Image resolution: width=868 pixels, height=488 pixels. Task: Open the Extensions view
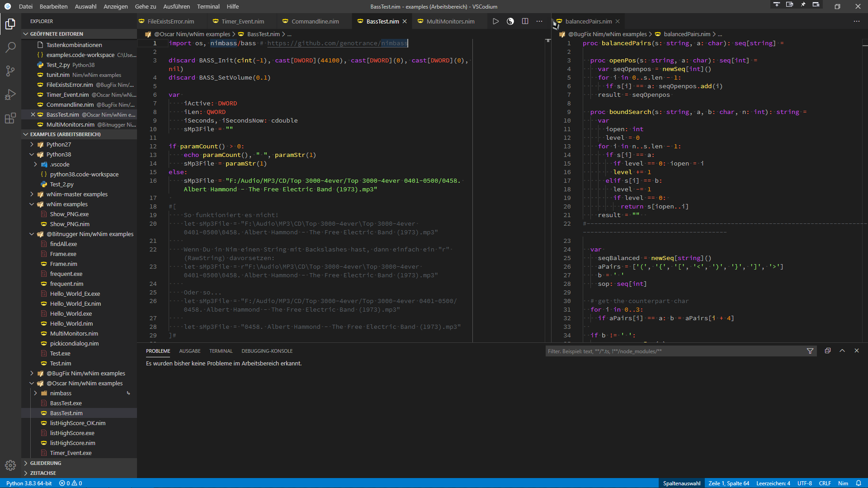click(x=10, y=118)
